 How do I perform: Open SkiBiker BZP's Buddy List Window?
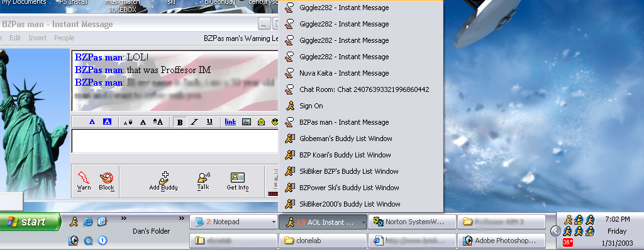(361, 171)
